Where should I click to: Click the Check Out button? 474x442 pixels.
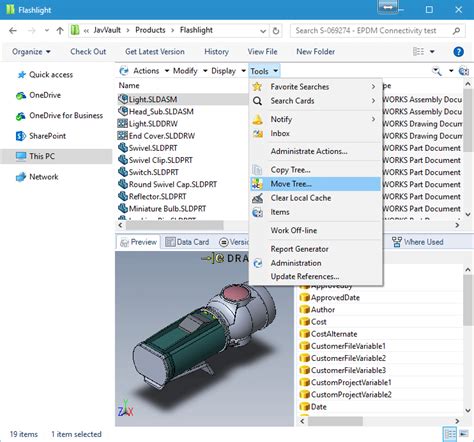point(88,52)
